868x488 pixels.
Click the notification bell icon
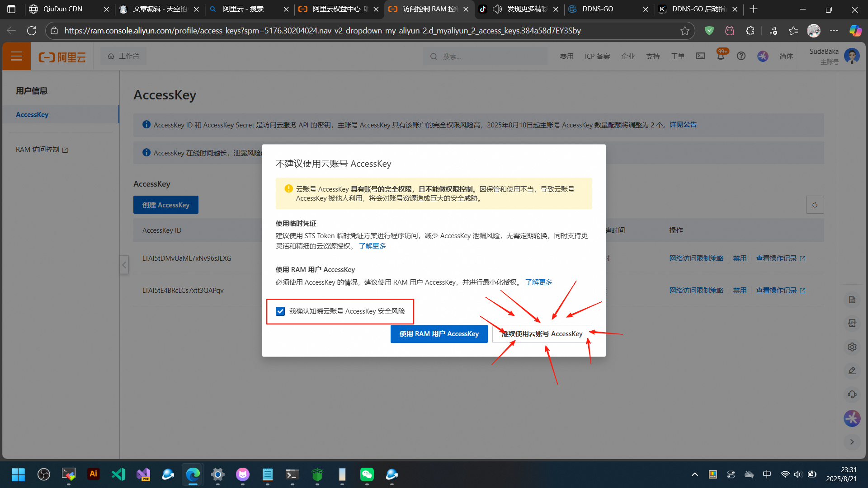point(721,56)
